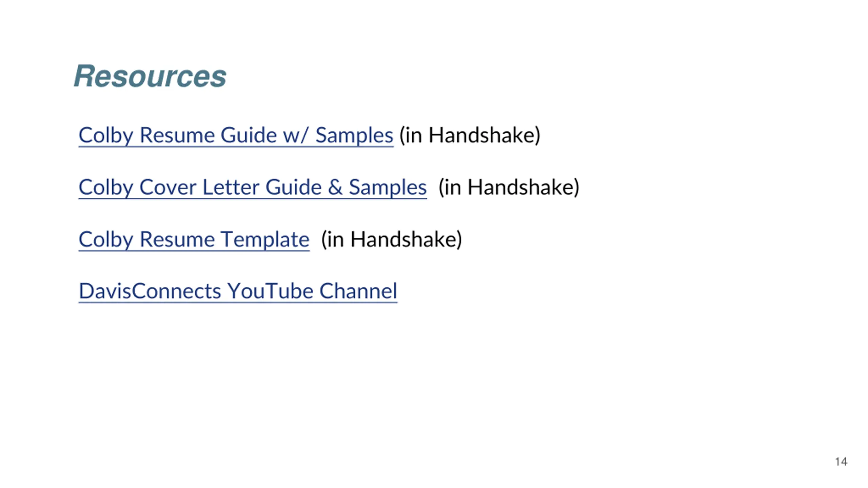Click the word "Samples" in the Resume Guide link
Image resolution: width=868 pixels, height=488 pixels.
coord(354,136)
